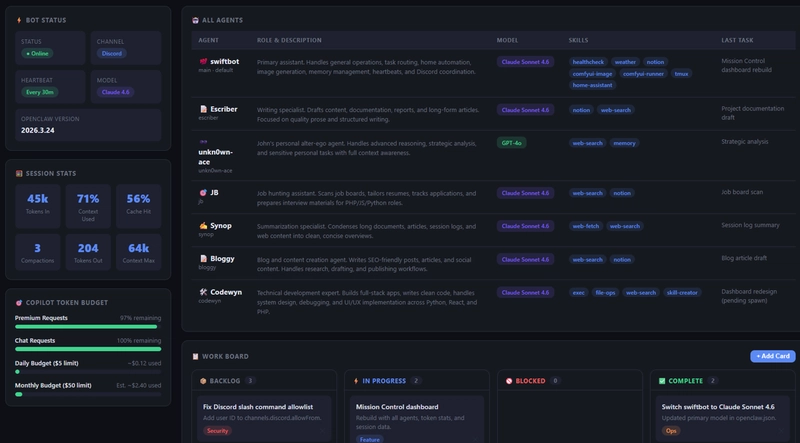Click the Session Stats panel icon
Screen dimensions: 800x443
pos(19,174)
